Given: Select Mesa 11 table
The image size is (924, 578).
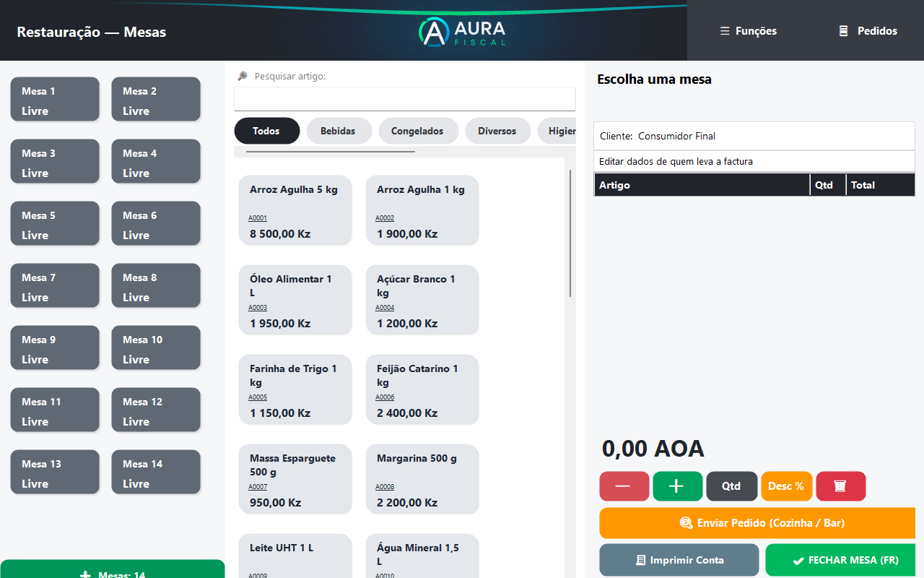Looking at the screenshot, I should click(x=55, y=410).
